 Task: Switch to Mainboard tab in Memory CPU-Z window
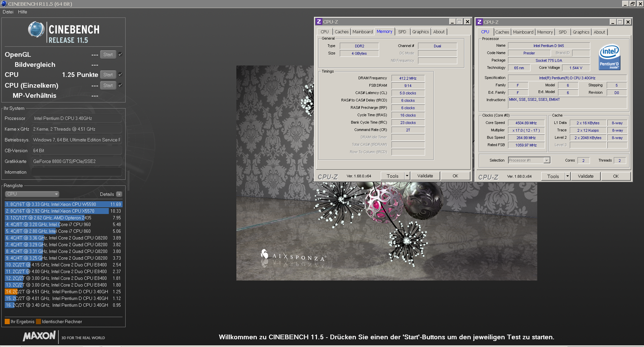point(363,32)
